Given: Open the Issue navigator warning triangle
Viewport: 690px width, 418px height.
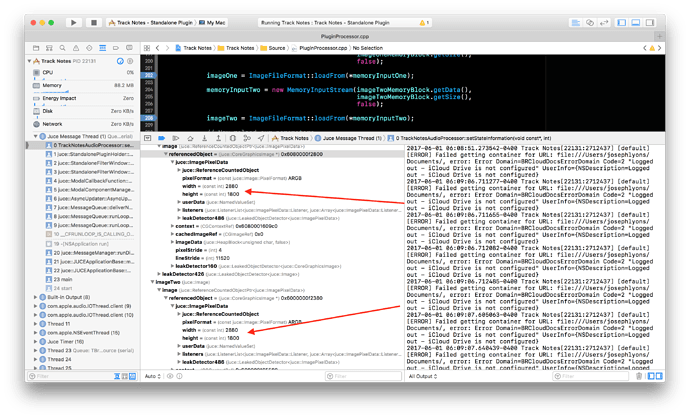Looking at the screenshot, I should [x=76, y=48].
